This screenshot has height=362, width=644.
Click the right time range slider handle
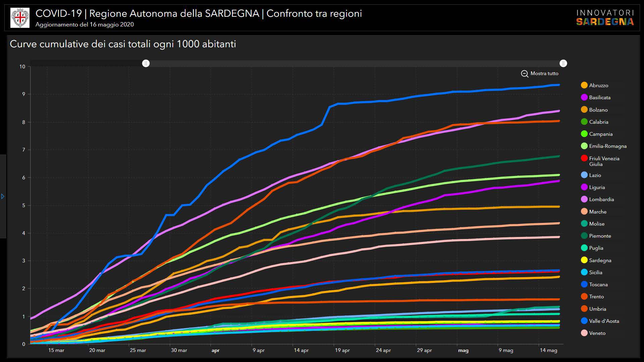(x=563, y=63)
